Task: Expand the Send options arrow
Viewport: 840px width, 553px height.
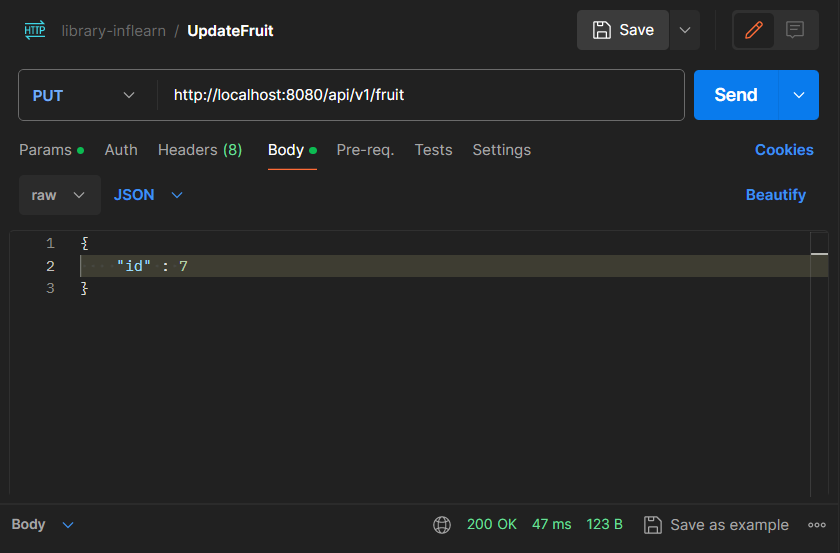Action: click(798, 95)
